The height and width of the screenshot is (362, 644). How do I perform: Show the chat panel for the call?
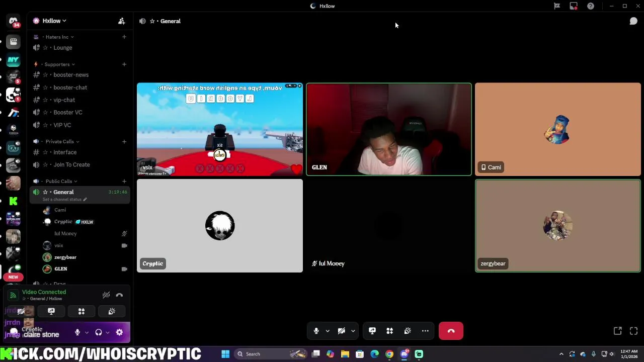point(633,21)
